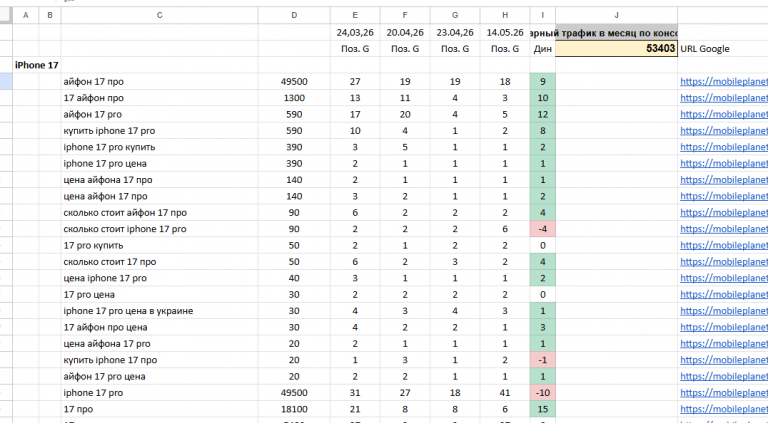Viewport: 768px width, 423px height.
Task: Click the red dynamics cell -1
Action: [543, 360]
